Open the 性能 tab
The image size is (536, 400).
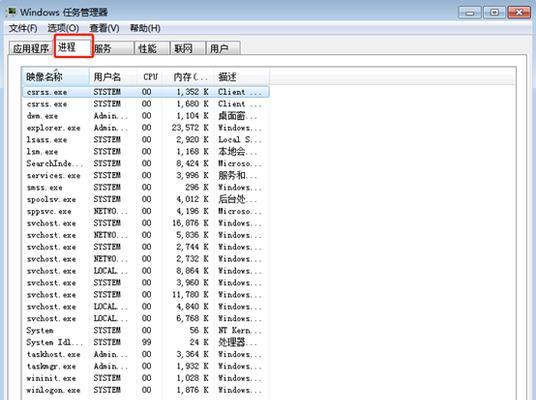tap(152, 48)
